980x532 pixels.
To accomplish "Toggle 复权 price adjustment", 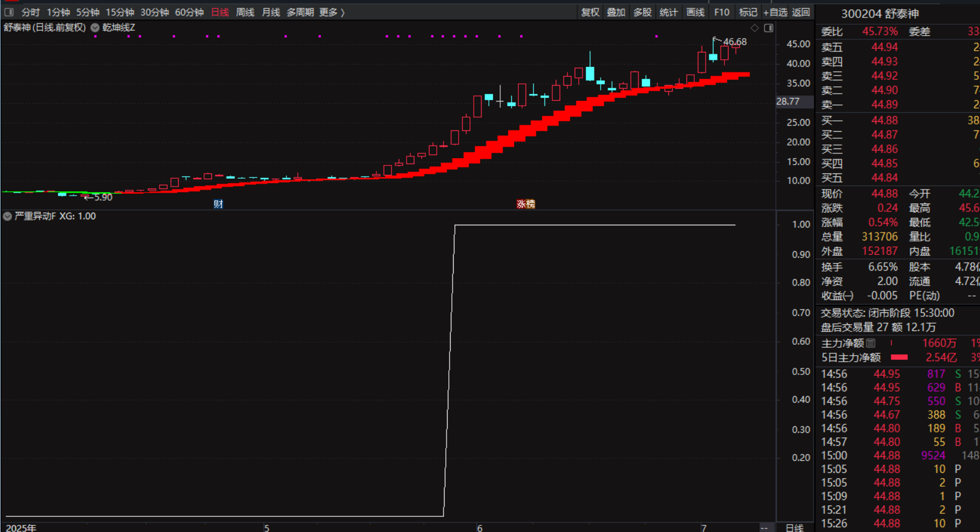I will pos(590,12).
